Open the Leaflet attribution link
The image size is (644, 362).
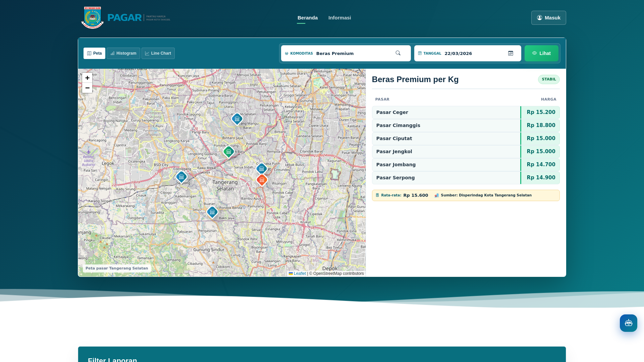(x=297, y=274)
